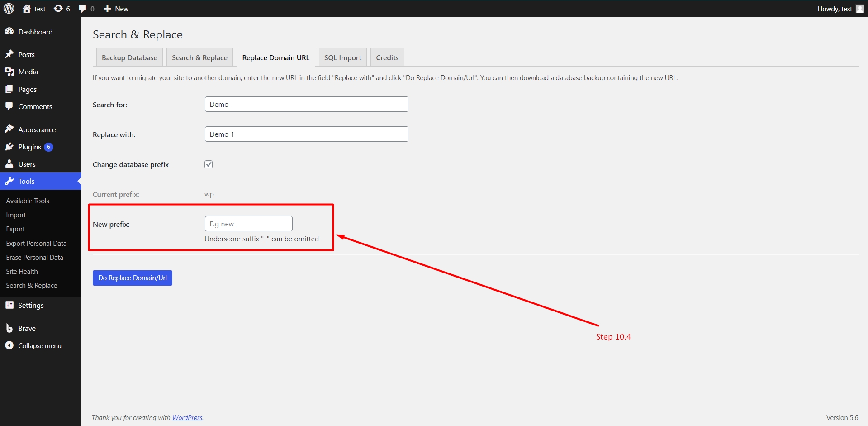The width and height of the screenshot is (868, 426).
Task: Follow the WordPress footer link
Action: click(187, 418)
